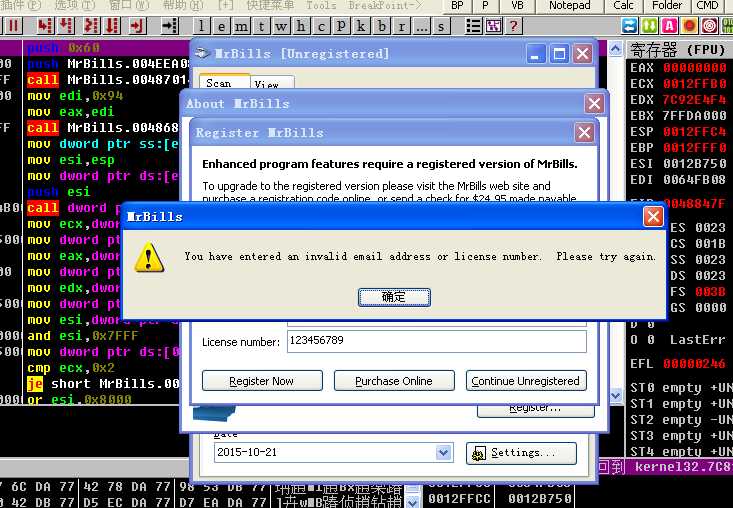
Task: Launch Calc from toolbar button
Action: pyautogui.click(x=623, y=6)
